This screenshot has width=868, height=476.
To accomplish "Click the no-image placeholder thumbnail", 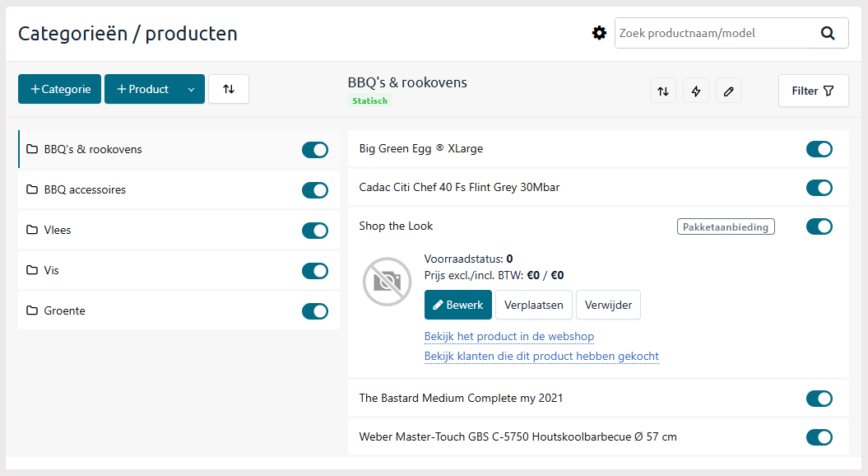I will [387, 282].
